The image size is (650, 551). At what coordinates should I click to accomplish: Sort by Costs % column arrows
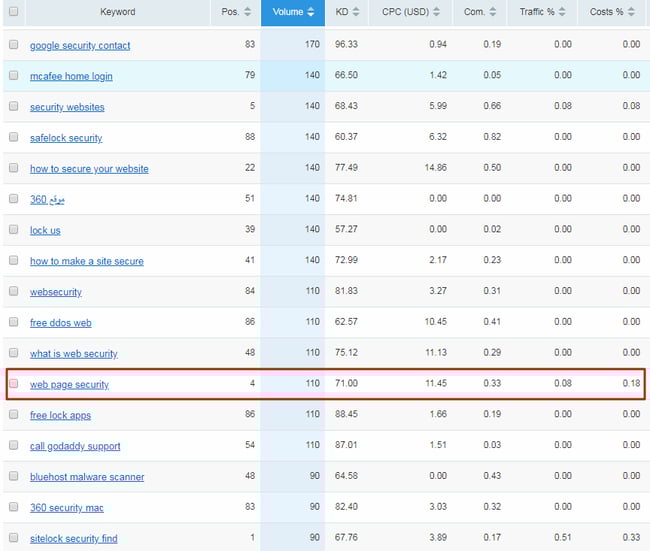click(x=631, y=12)
